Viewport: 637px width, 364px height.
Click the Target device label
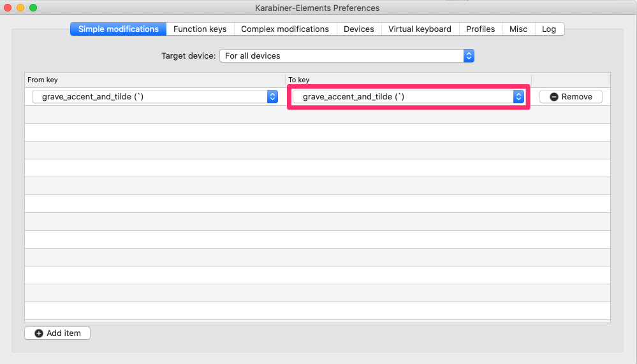point(189,56)
